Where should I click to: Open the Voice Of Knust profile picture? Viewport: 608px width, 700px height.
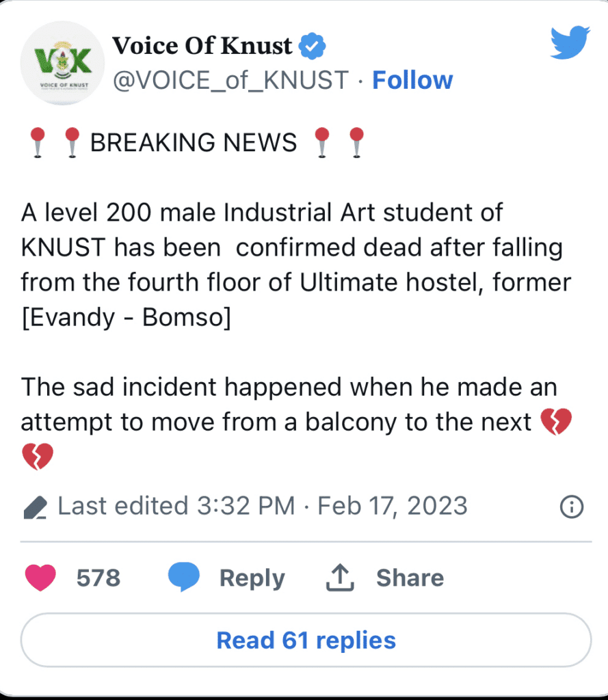tap(62, 63)
